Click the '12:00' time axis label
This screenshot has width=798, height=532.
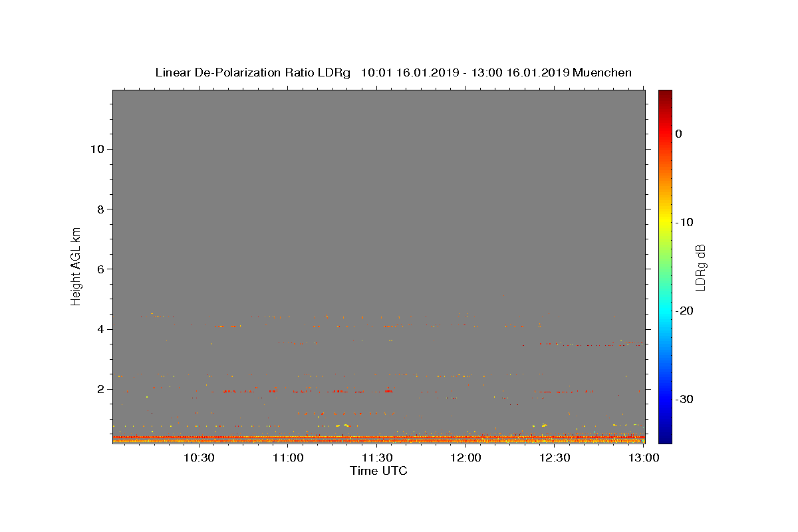(466, 458)
